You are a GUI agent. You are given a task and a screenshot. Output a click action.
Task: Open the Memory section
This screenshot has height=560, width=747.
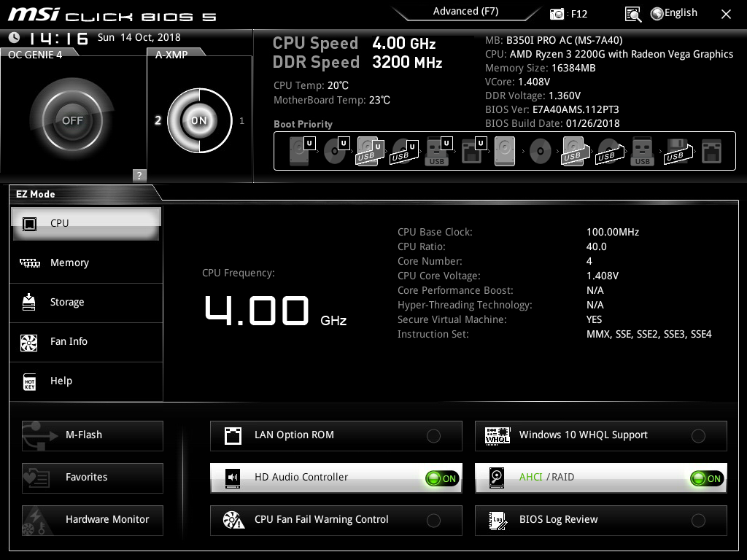coord(86,262)
